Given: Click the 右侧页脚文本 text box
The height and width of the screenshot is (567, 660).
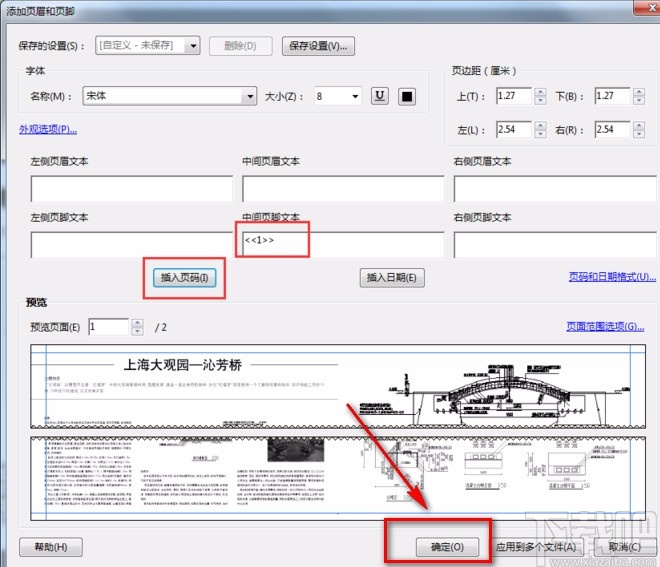Looking at the screenshot, I should click(x=555, y=245).
